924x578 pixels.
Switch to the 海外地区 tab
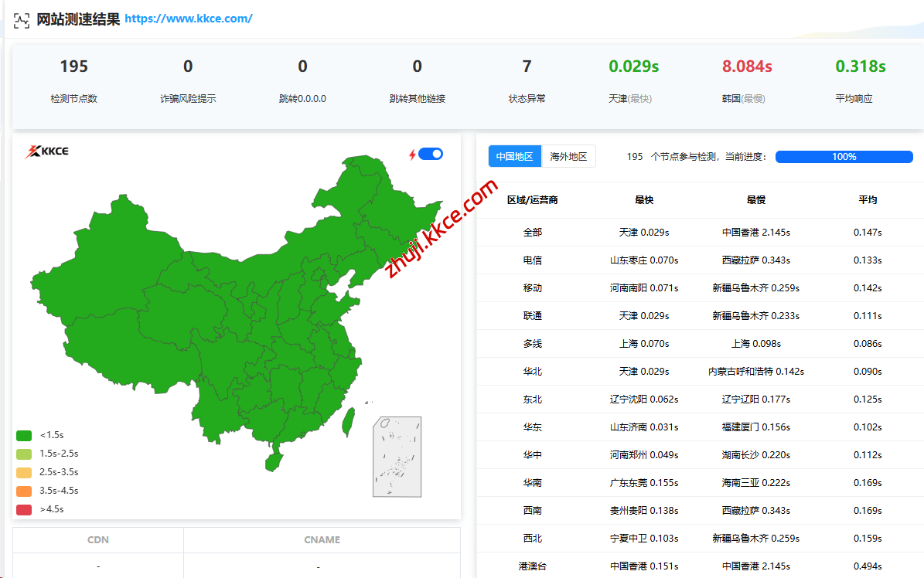click(568, 155)
